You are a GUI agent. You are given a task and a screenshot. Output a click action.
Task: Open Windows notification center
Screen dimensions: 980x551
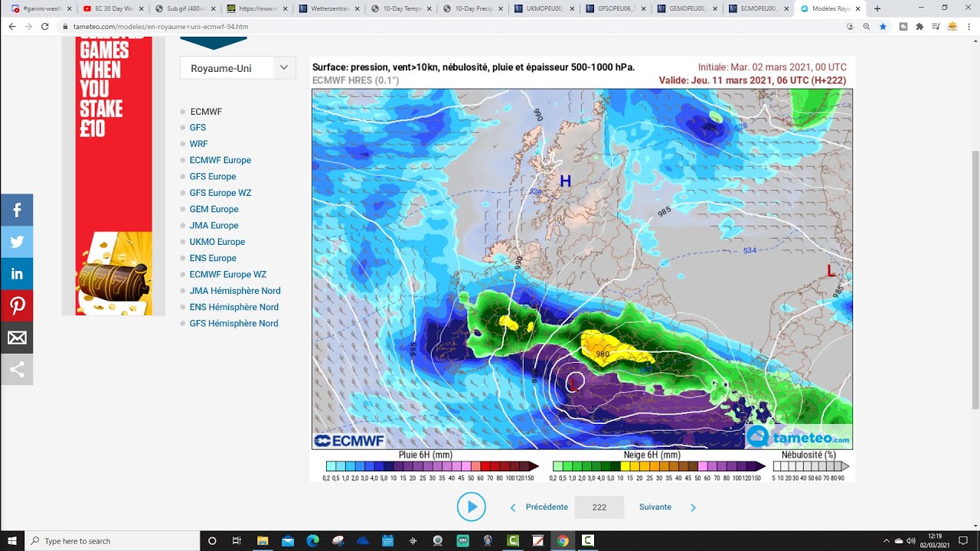point(962,541)
